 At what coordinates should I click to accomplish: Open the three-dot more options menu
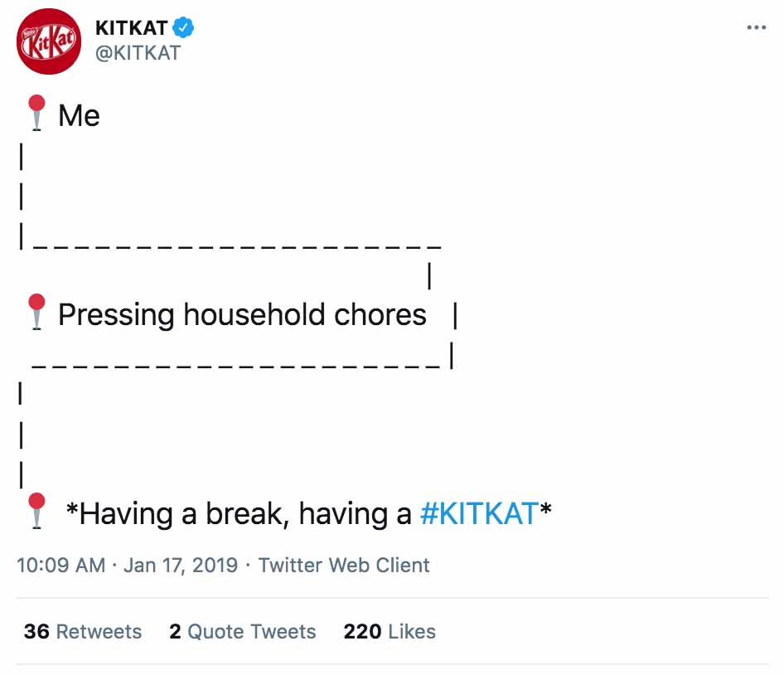click(756, 27)
